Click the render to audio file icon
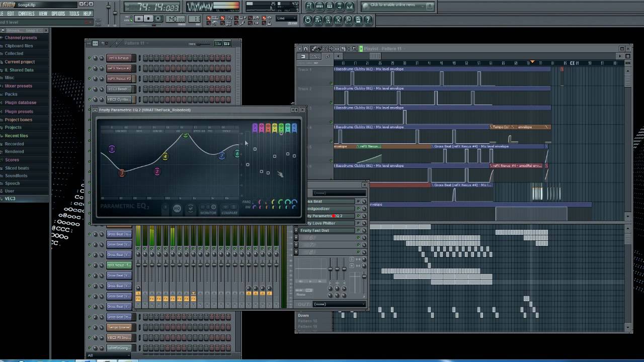The image size is (644, 362). coord(328,20)
